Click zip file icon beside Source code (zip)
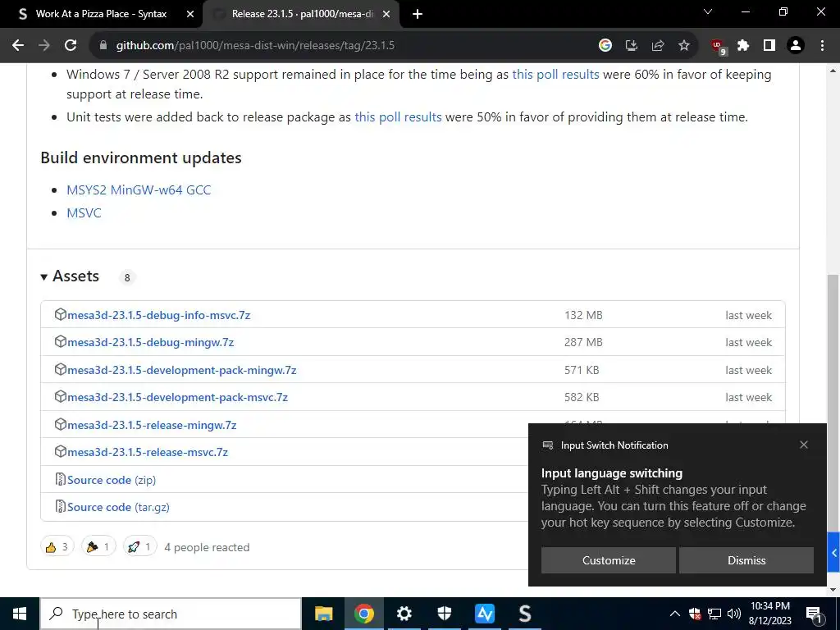The height and width of the screenshot is (630, 840). pos(60,479)
